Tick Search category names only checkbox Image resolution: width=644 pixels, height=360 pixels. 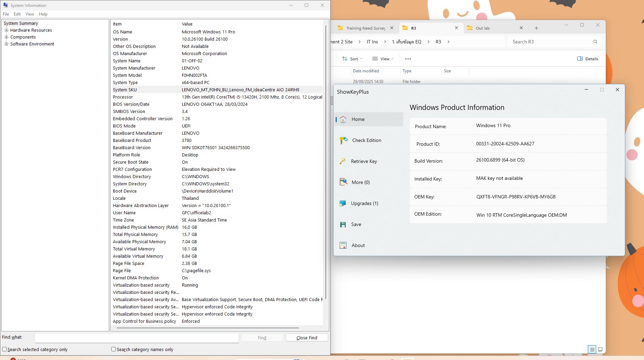(x=113, y=349)
